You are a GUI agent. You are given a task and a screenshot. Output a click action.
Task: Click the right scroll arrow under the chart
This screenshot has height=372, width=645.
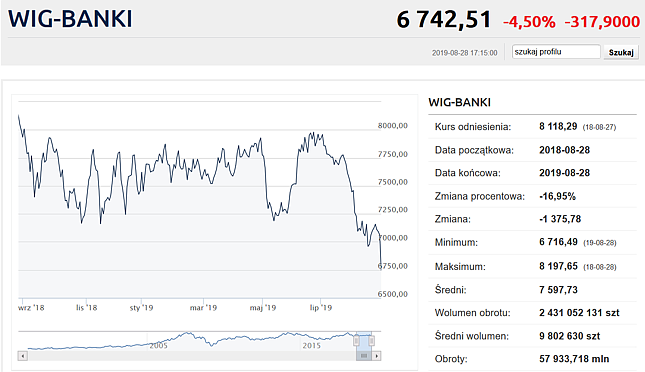pyautogui.click(x=376, y=356)
